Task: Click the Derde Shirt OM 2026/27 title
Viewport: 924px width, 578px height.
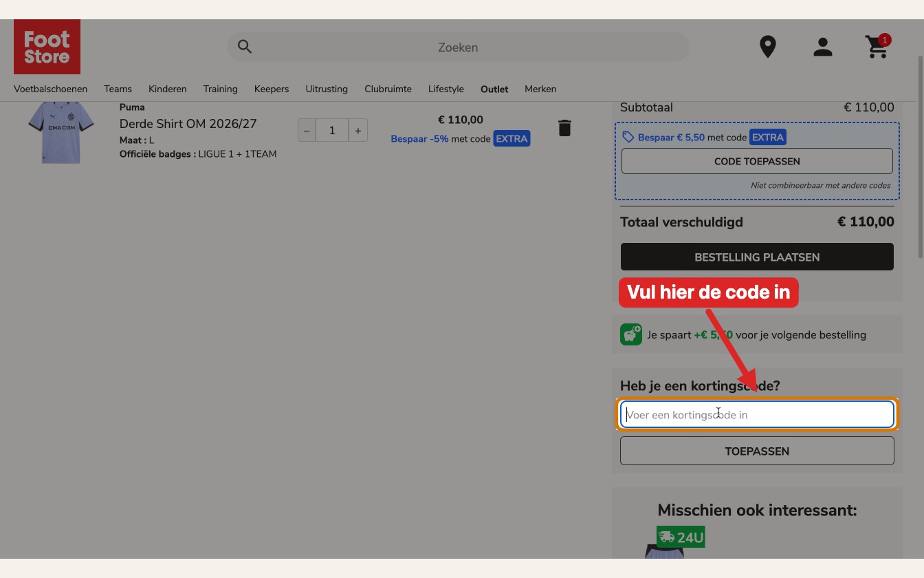Action: [x=188, y=124]
